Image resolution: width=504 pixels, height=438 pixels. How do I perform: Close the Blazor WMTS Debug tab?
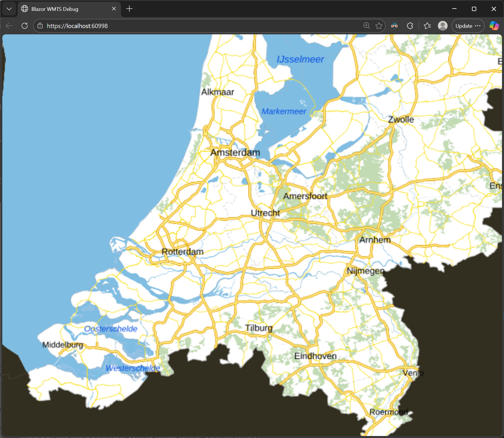(114, 9)
